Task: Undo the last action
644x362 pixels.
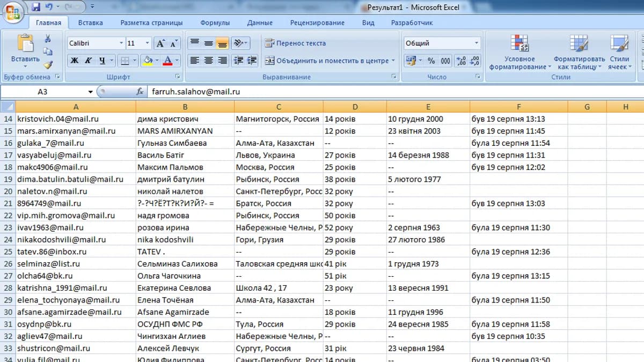Action: (49, 8)
